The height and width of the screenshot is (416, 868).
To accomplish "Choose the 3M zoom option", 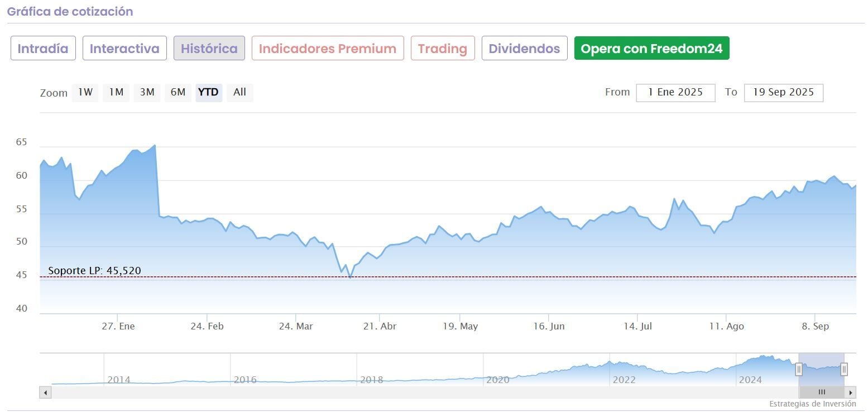I will [147, 92].
